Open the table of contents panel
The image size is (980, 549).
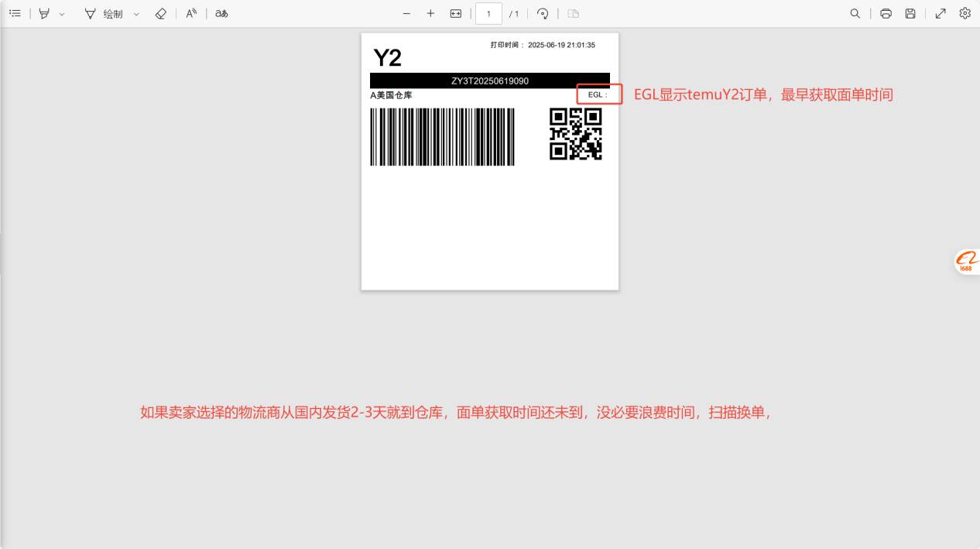[x=15, y=13]
